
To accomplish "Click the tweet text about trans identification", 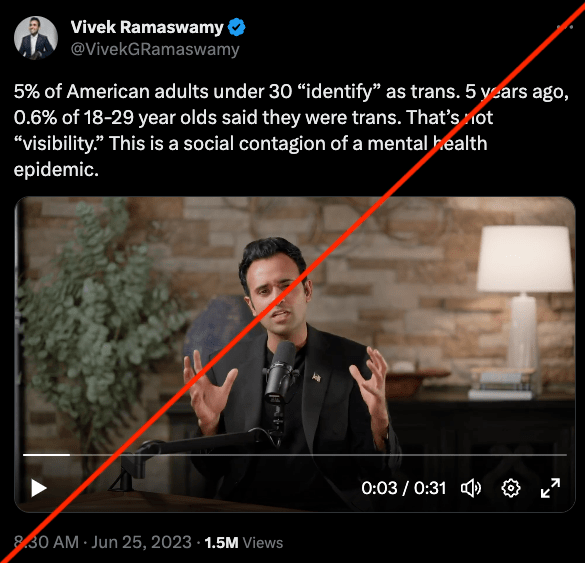I will [x=291, y=130].
